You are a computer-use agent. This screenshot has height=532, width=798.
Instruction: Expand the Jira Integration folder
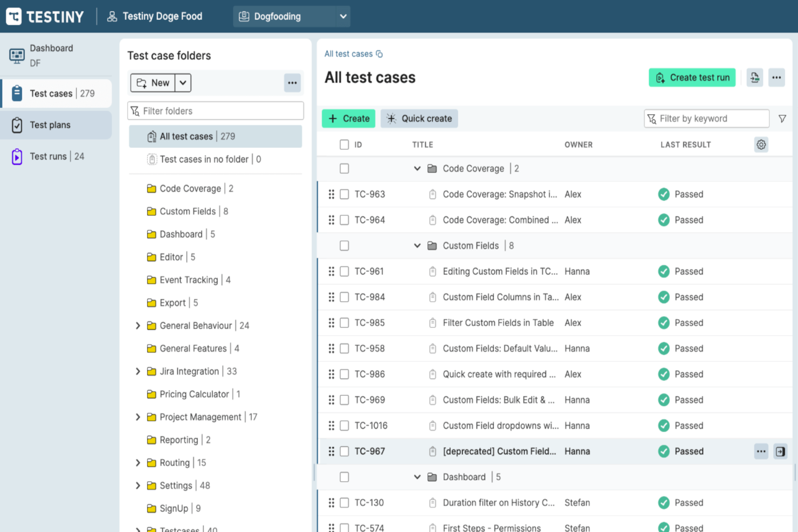[x=138, y=371]
